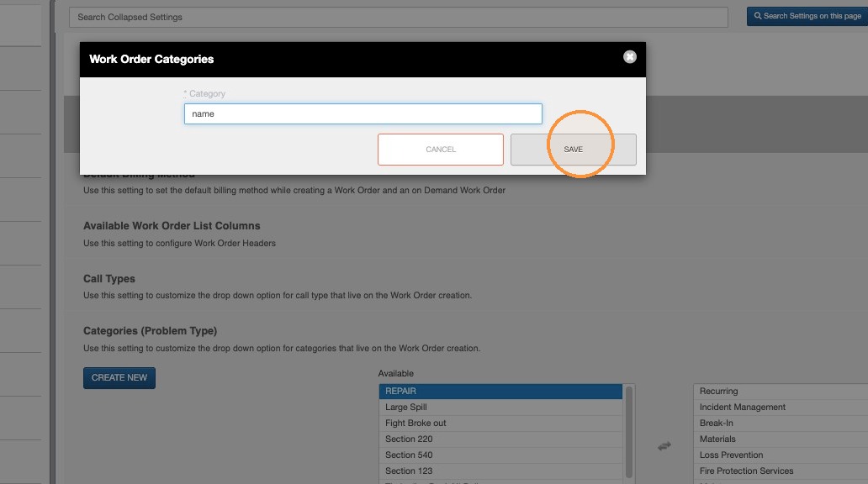Select REPAIR in the Available list
This screenshot has height=484, width=868.
click(x=500, y=391)
